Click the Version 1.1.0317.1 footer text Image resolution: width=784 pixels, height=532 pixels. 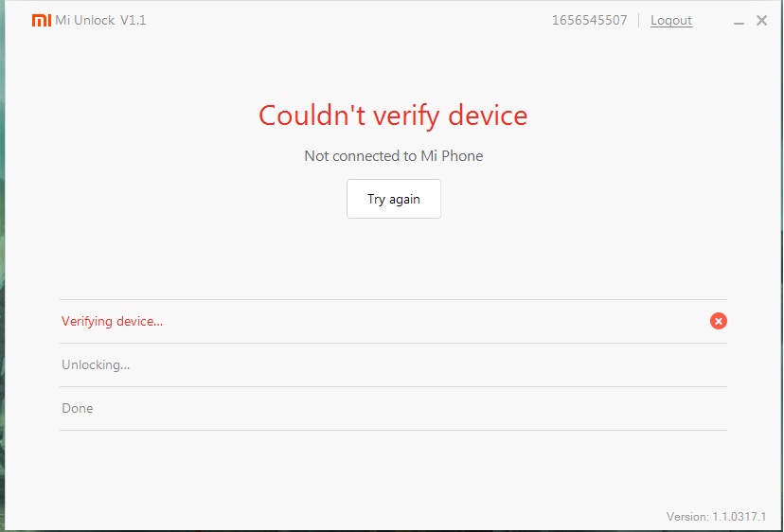point(716,517)
